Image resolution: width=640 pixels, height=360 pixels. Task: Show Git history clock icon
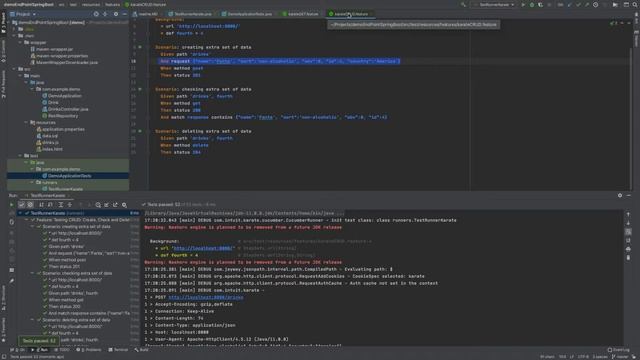pos(596,5)
